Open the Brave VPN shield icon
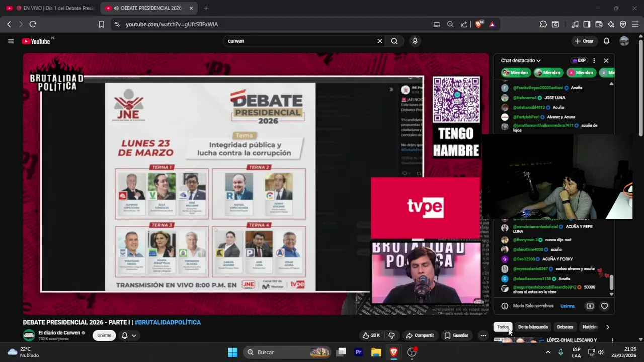Screen dimensions: 644x362 click(623, 24)
